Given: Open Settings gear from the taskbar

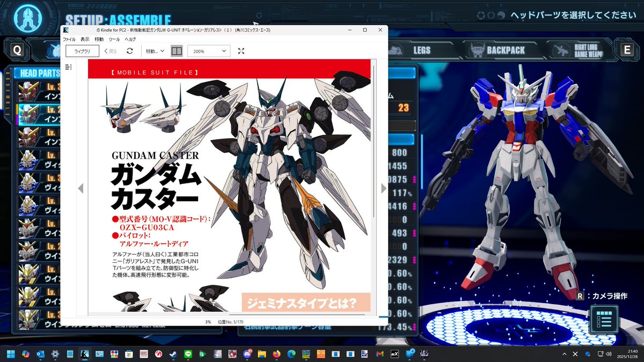Looking at the screenshot, I should point(55,354).
